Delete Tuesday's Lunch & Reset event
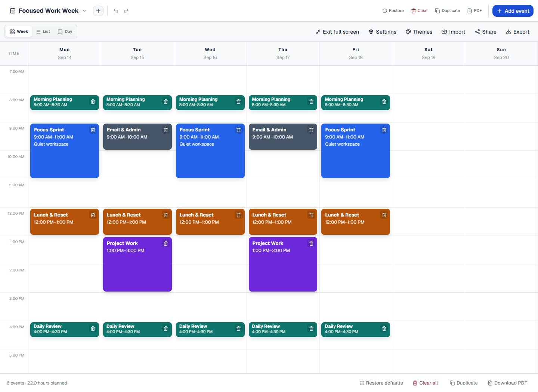Image resolution: width=538 pixels, height=392 pixels. [x=166, y=215]
